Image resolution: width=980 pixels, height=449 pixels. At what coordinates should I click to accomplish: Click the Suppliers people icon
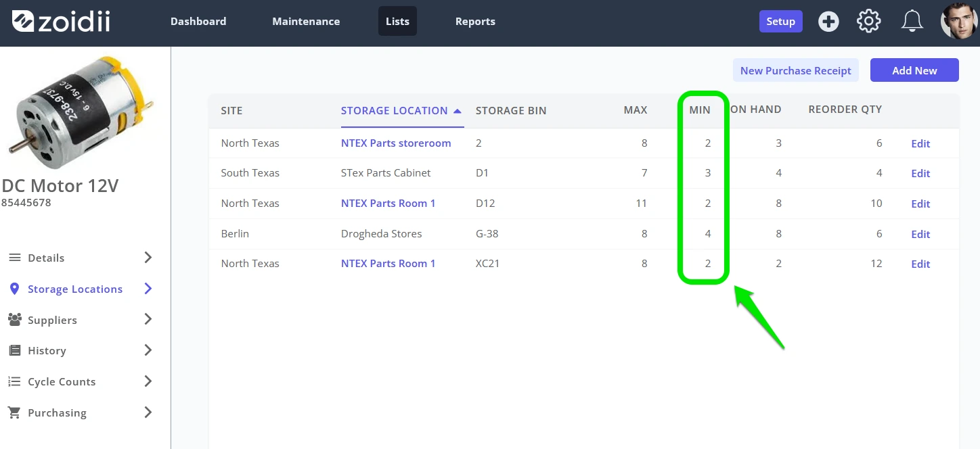[x=14, y=320]
